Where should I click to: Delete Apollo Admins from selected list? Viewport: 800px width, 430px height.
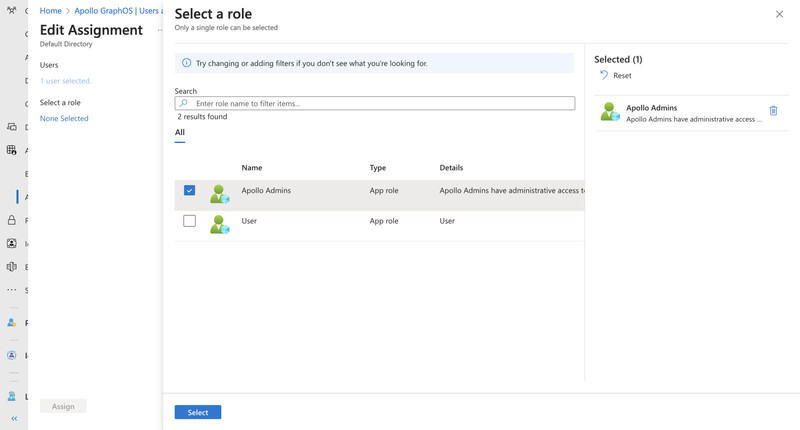(x=773, y=111)
